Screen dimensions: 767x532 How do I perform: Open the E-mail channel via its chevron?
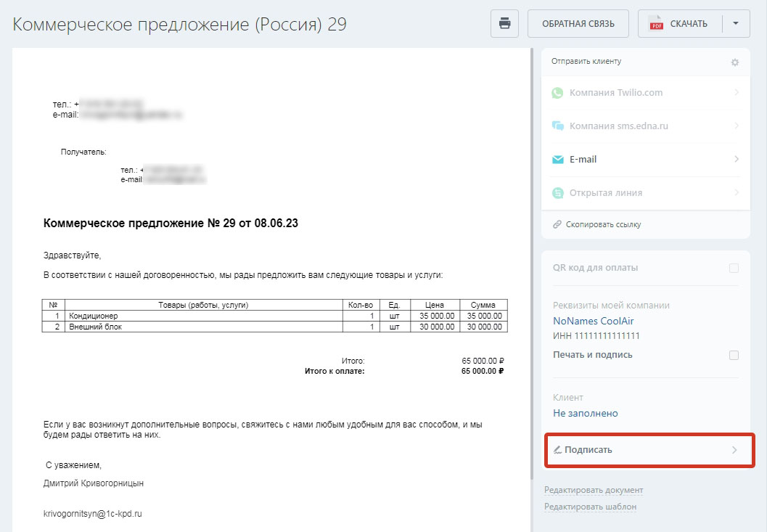click(x=738, y=159)
